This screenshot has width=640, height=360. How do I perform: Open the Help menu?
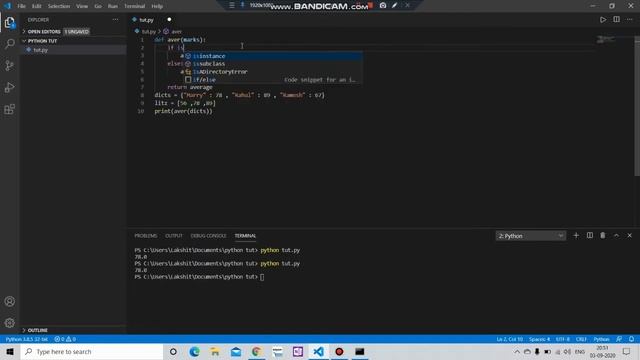(x=157, y=6)
